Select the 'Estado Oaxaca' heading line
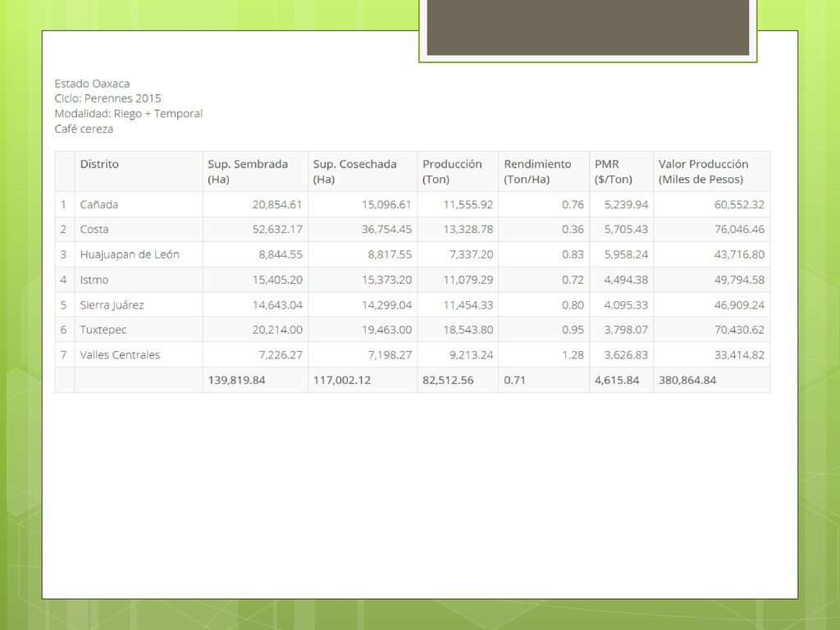Screen dimensions: 840x630 (92, 84)
